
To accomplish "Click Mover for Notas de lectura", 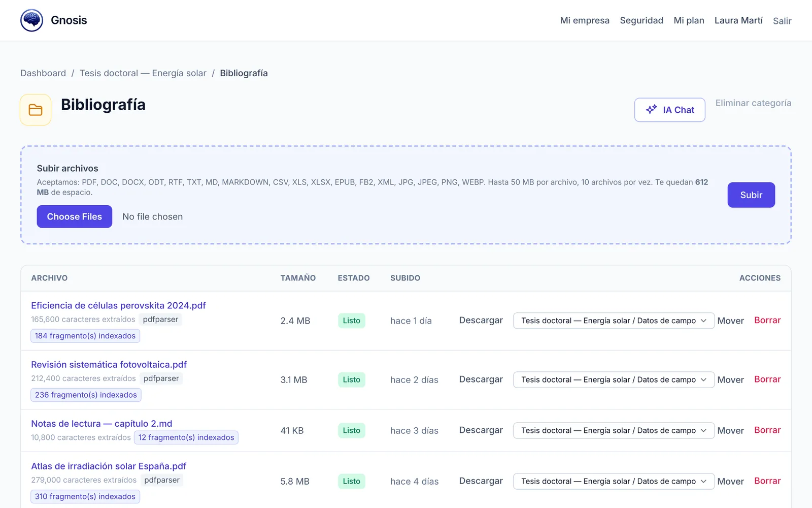I will (x=730, y=430).
